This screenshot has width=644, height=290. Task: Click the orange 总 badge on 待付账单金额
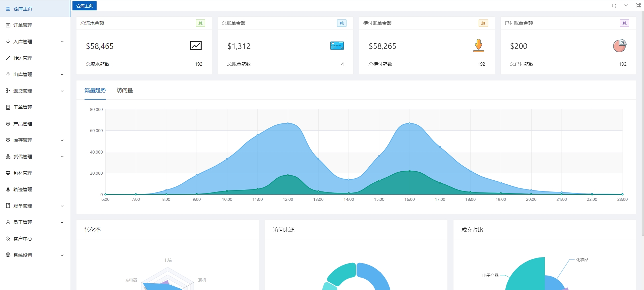pos(483,23)
